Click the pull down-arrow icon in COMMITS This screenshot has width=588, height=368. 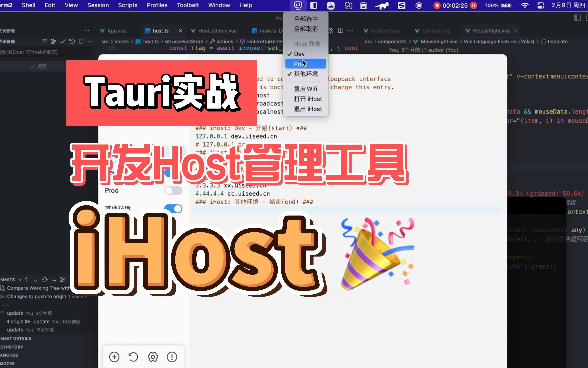36,279
